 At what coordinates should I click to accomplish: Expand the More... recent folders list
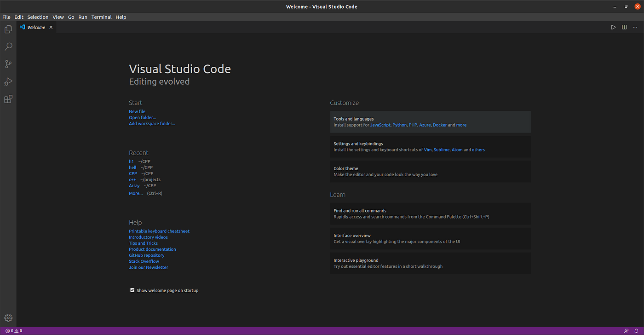pyautogui.click(x=136, y=193)
